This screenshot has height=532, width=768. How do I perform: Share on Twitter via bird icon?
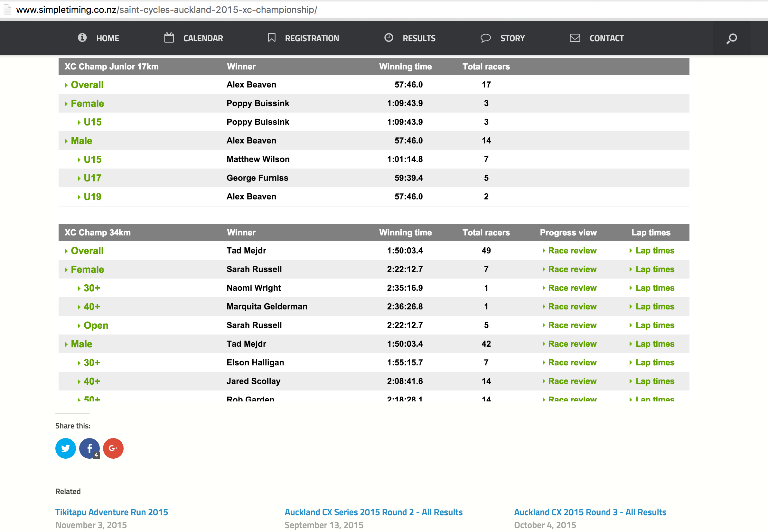[x=65, y=448]
